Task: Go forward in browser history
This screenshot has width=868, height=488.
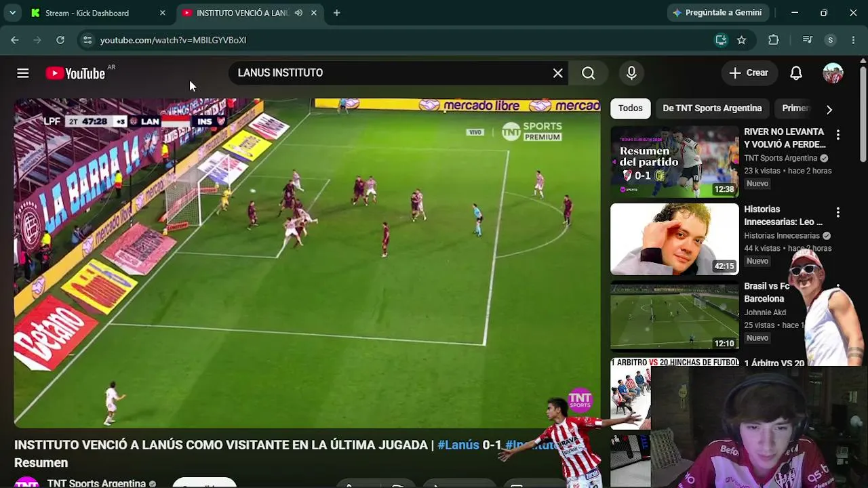Action: coord(37,40)
